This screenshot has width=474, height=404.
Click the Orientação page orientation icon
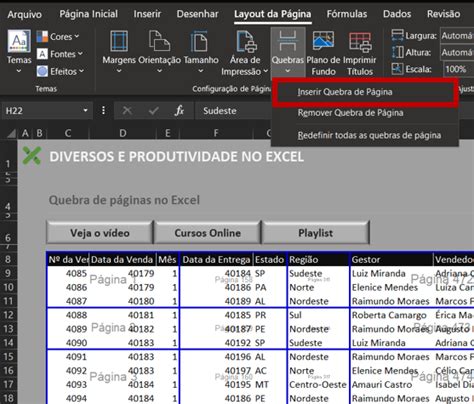pos(159,41)
